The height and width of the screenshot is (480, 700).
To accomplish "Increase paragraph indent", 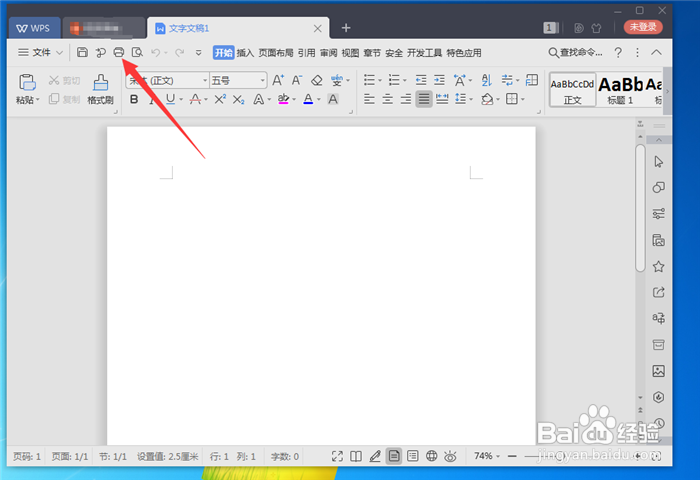I will [439, 80].
